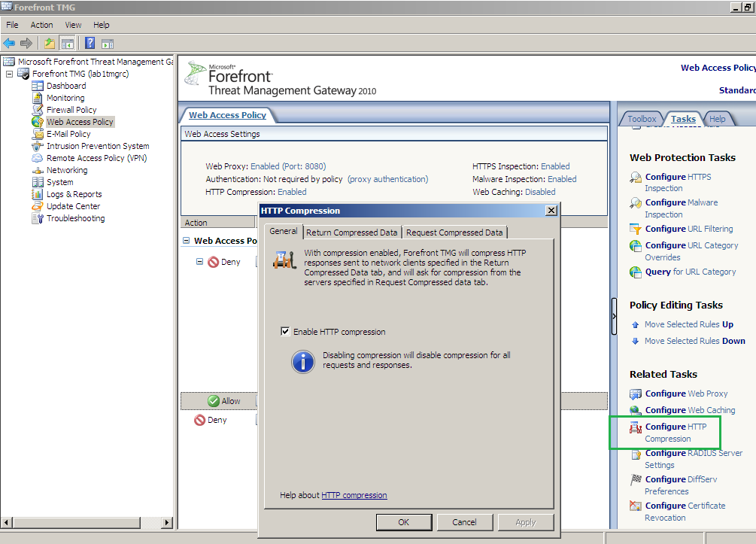Click the Configure Web Proxy task icon

[636, 394]
